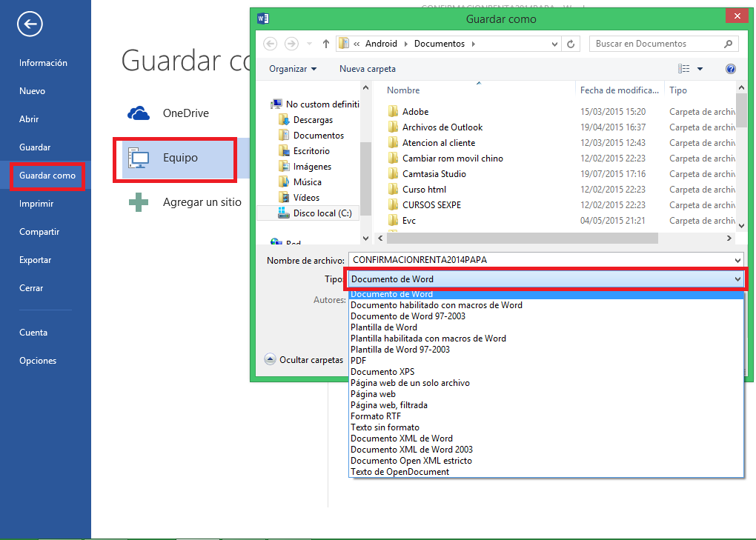Click Guardar como in backstage menu
This screenshot has width=756, height=540.
(x=47, y=176)
